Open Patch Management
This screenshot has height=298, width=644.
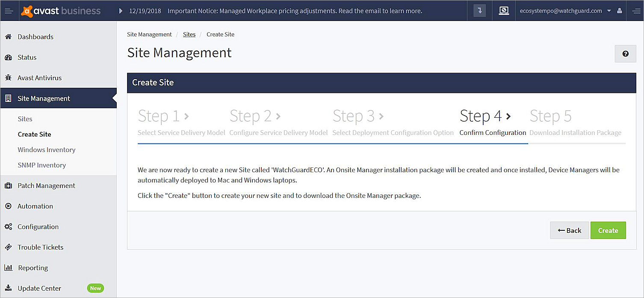(x=46, y=185)
